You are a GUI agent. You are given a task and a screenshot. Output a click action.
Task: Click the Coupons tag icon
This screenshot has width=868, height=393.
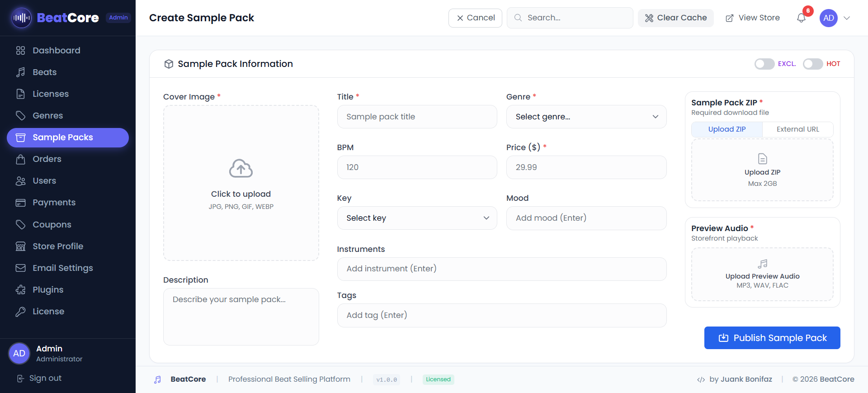(20, 224)
